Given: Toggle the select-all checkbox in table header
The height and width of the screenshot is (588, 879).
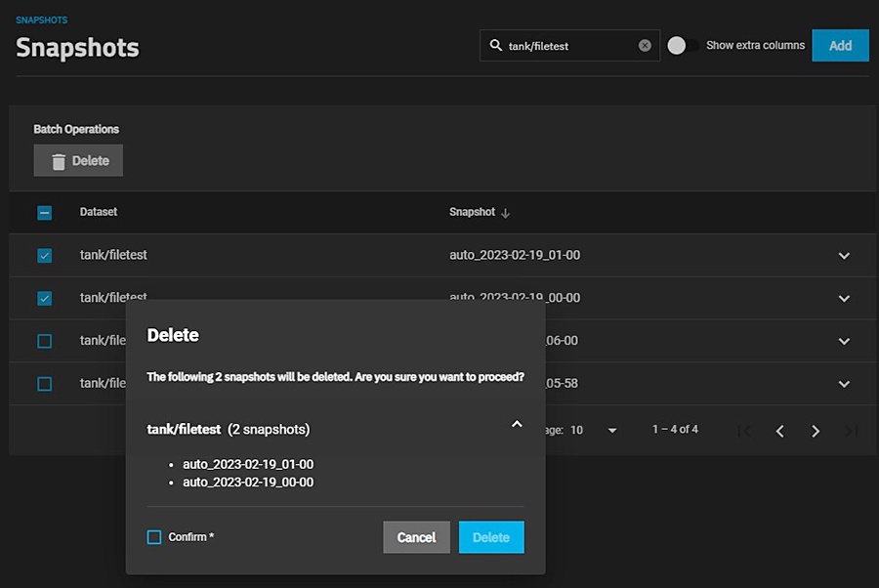Looking at the screenshot, I should point(45,213).
